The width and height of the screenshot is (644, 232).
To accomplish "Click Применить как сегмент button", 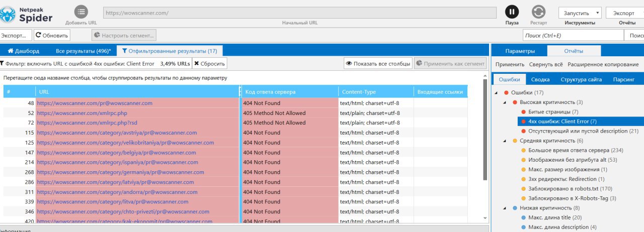I will (450, 64).
